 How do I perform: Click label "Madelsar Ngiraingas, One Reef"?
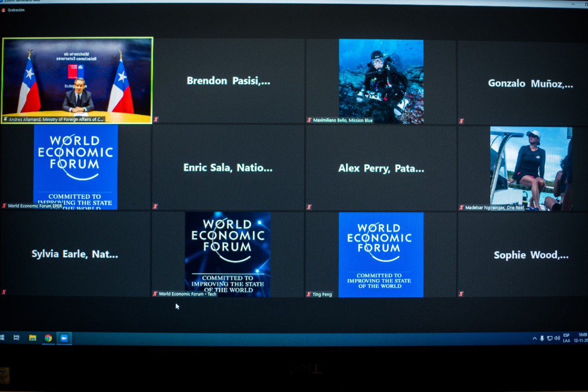click(495, 207)
